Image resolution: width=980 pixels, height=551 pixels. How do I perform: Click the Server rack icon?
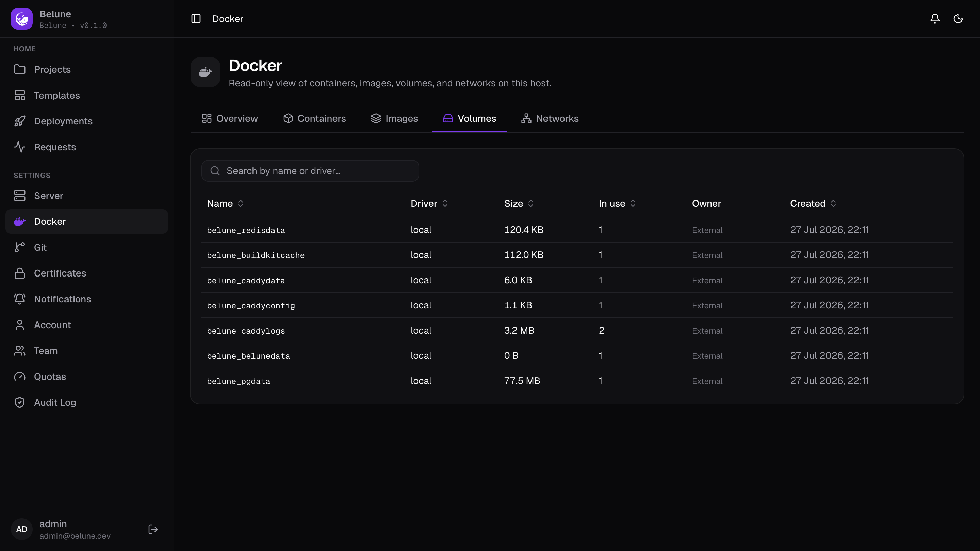pyautogui.click(x=20, y=196)
